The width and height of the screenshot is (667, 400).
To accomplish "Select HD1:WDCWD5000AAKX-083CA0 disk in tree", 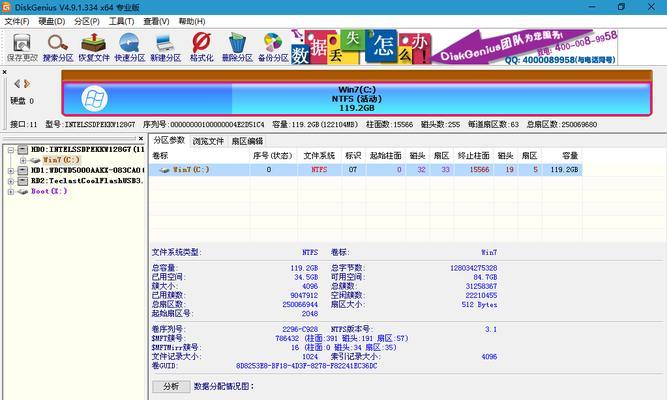I will pos(87,170).
